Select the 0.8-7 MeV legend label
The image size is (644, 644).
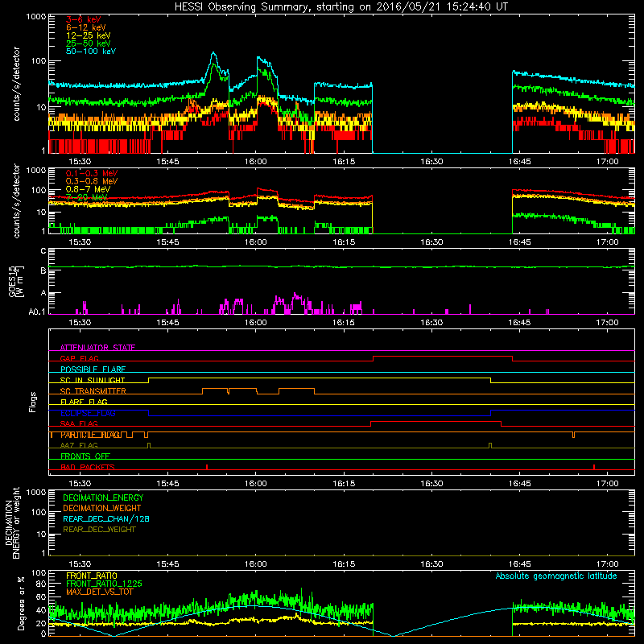coord(88,189)
